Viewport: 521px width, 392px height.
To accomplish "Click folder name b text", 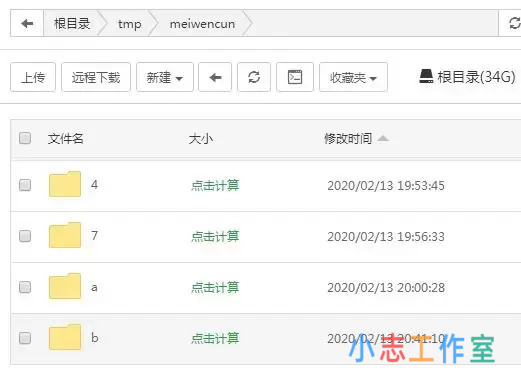I will [95, 338].
